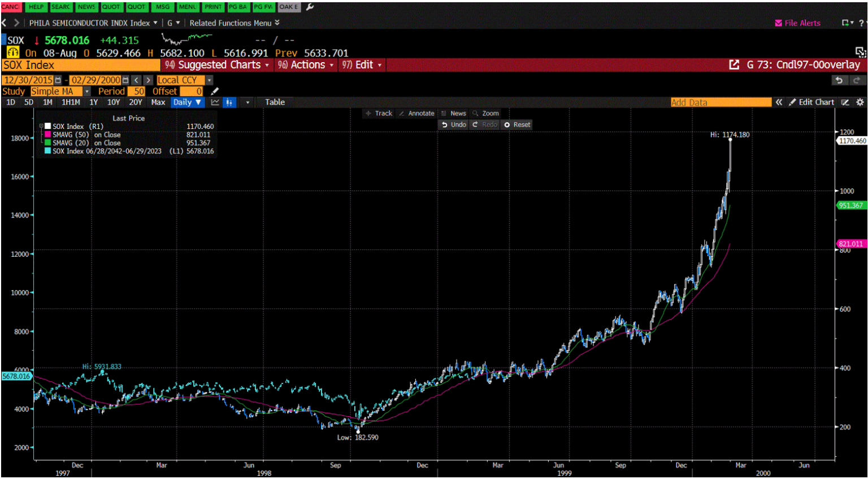Screen dimensions: 868x479
Task: Click the PRINT button in the menu bar
Action: pyautogui.click(x=214, y=7)
